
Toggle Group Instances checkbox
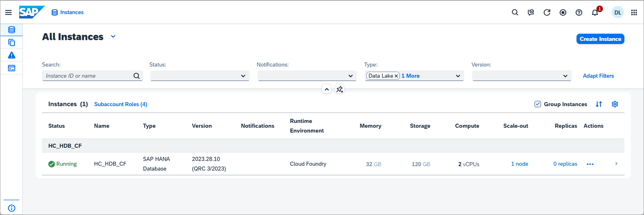pyautogui.click(x=538, y=104)
